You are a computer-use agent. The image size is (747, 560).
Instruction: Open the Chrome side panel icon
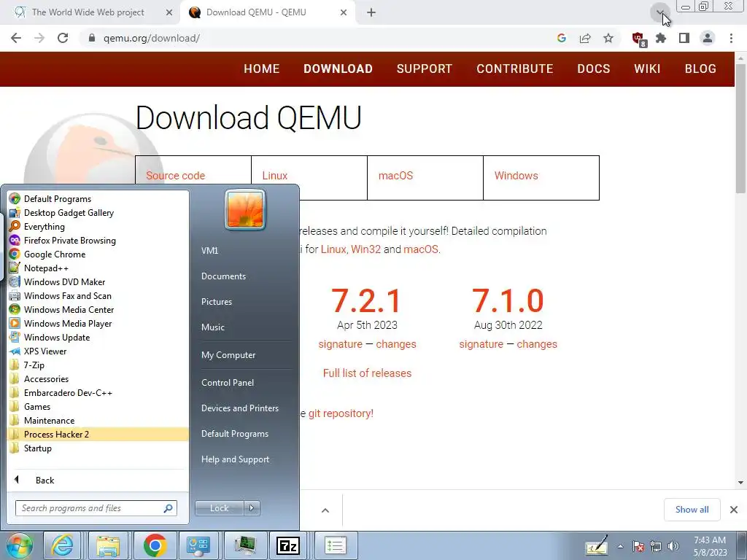pos(684,38)
